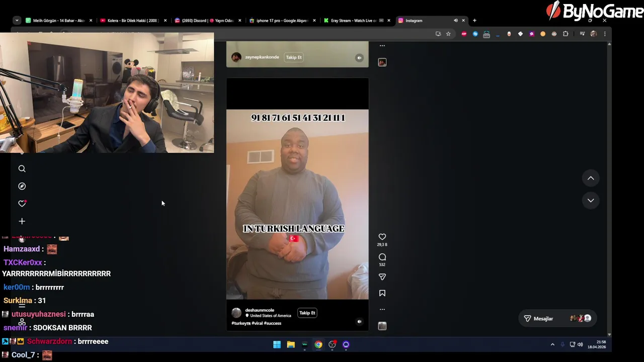Open the Mesajlar messages panel

tap(557, 318)
